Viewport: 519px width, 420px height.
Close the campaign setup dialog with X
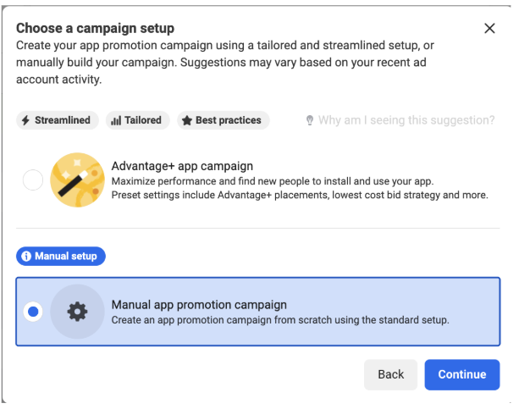[x=489, y=29]
